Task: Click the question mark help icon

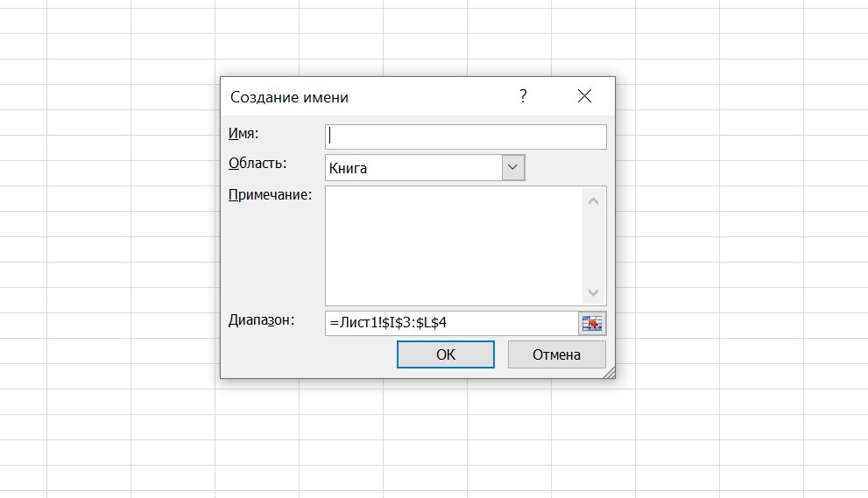Action: [523, 96]
